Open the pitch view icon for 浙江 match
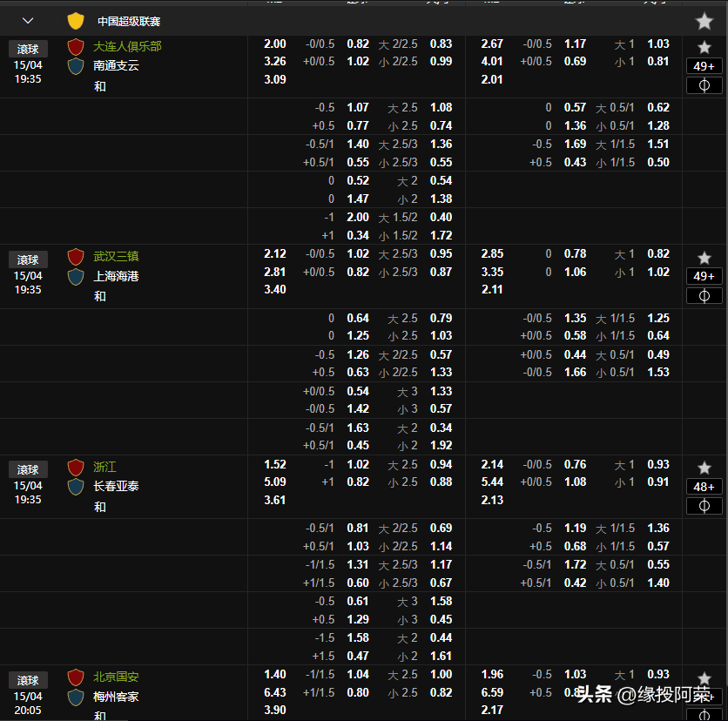 pos(704,506)
